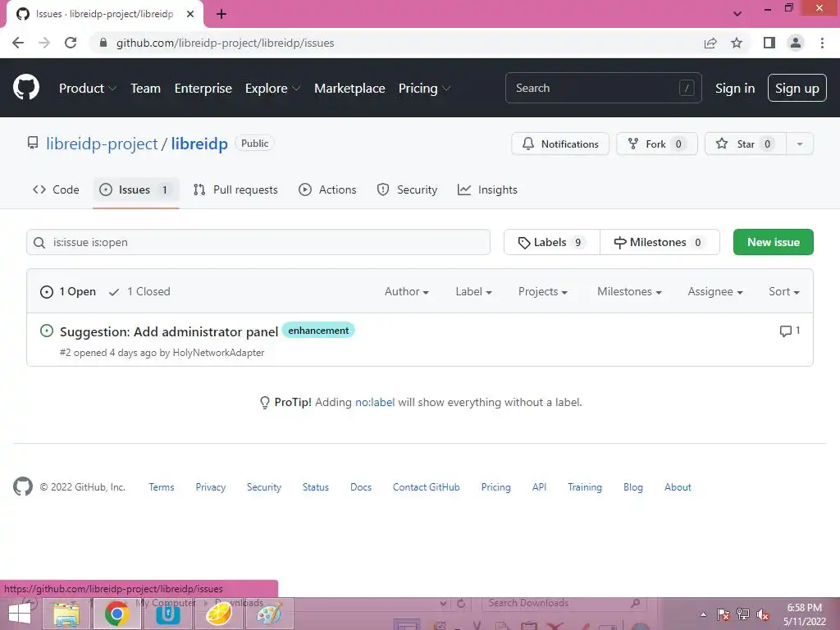Image resolution: width=840 pixels, height=630 pixels.
Task: Show hidden tray icons arrow
Action: [x=703, y=615]
